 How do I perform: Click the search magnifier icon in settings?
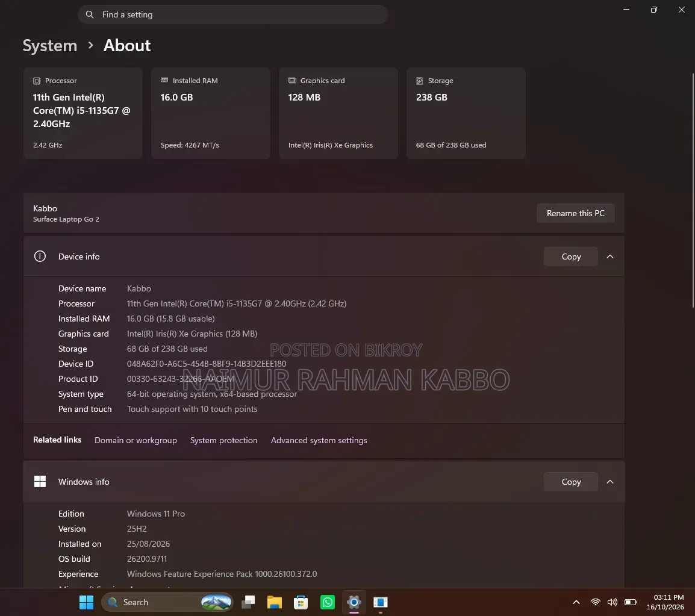point(90,14)
